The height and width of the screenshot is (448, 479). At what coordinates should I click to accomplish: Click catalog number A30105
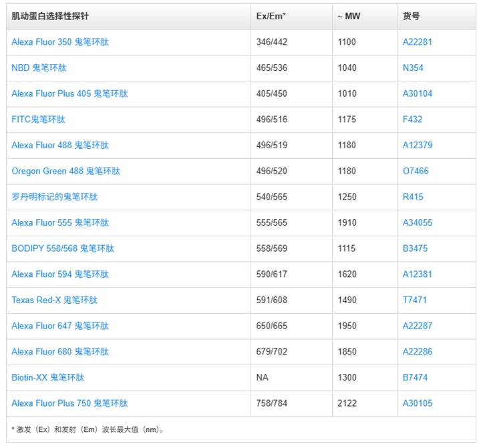click(418, 403)
